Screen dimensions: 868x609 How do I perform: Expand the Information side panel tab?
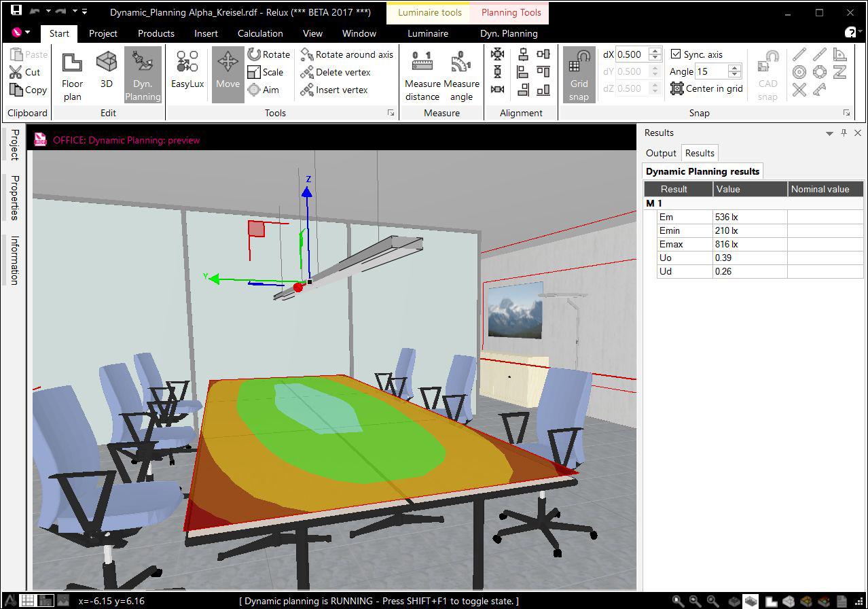click(x=14, y=260)
